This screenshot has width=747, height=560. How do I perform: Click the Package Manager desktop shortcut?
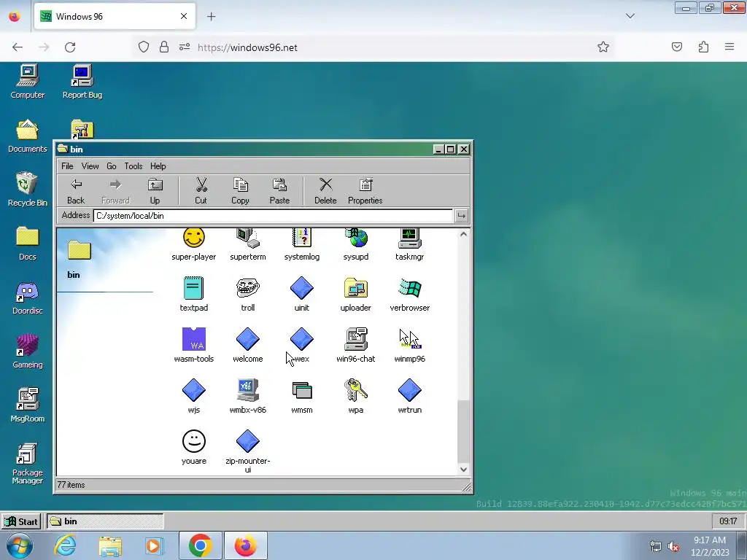point(27,463)
